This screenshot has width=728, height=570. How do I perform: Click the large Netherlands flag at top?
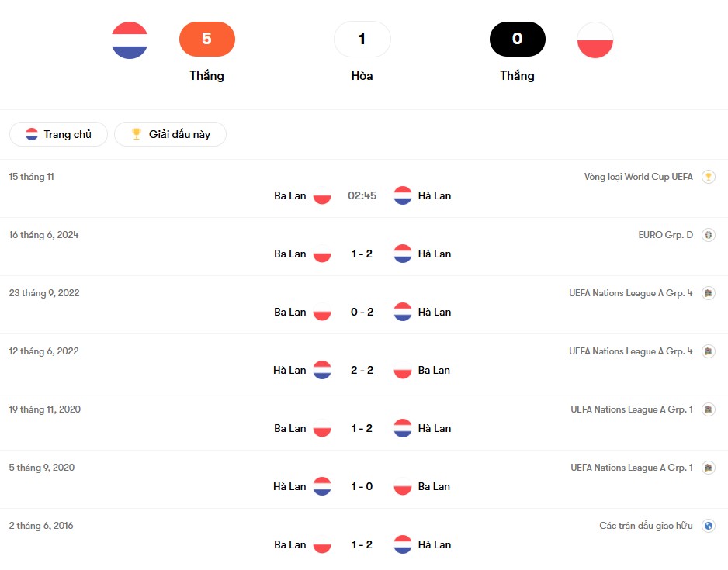[130, 40]
